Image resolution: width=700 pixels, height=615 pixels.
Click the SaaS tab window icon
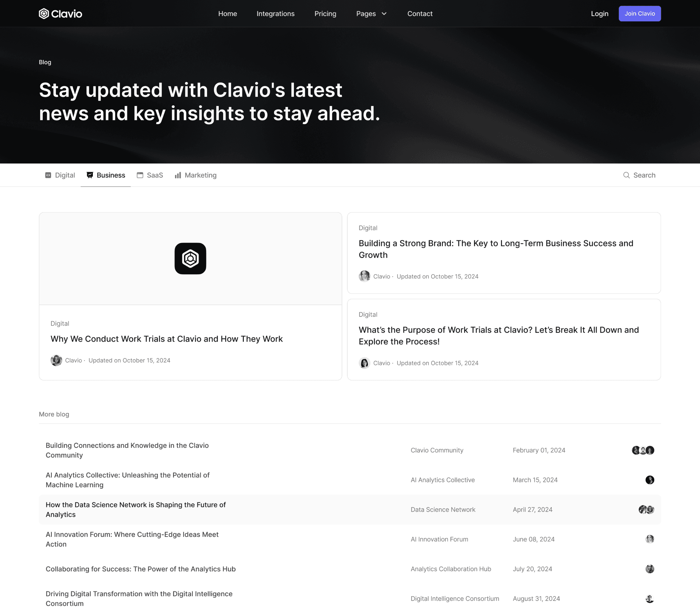(140, 175)
